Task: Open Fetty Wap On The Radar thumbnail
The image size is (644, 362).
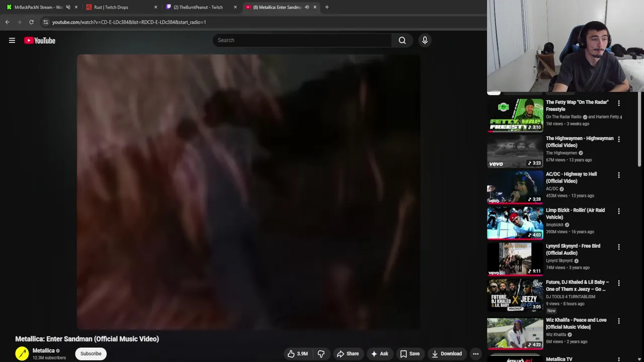Action: 515,115
